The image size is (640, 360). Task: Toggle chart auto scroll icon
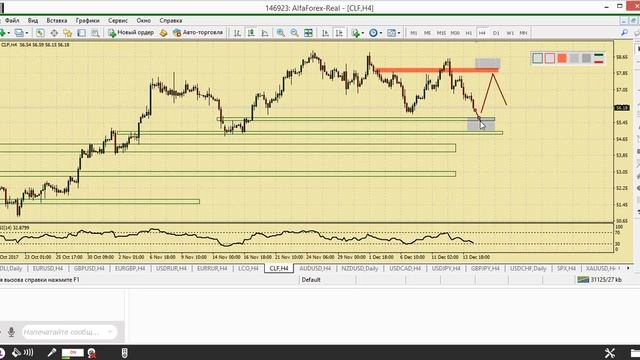(325, 33)
